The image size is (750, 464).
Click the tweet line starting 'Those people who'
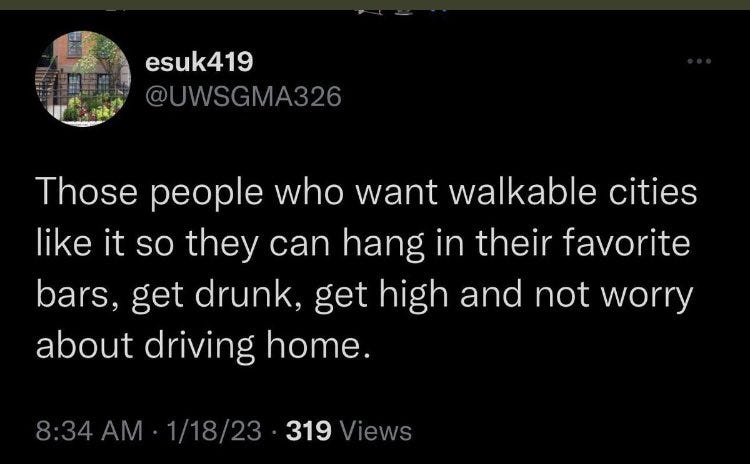(x=366, y=192)
